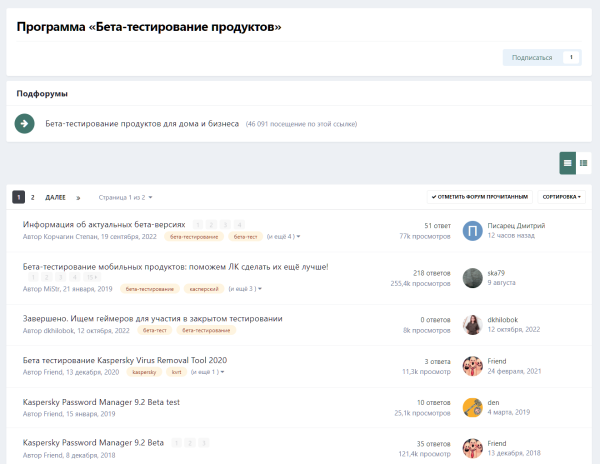Expand '(и ещё 4)' tags in first topic
The image size is (600, 464).
point(284,237)
